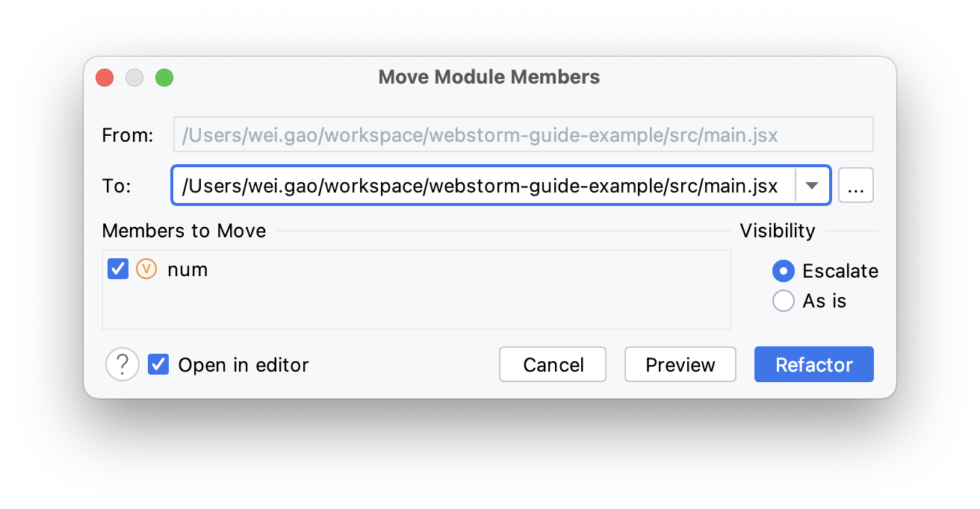Screen dimensions: 980x509
Task: Click the Visibility section label
Action: click(777, 231)
